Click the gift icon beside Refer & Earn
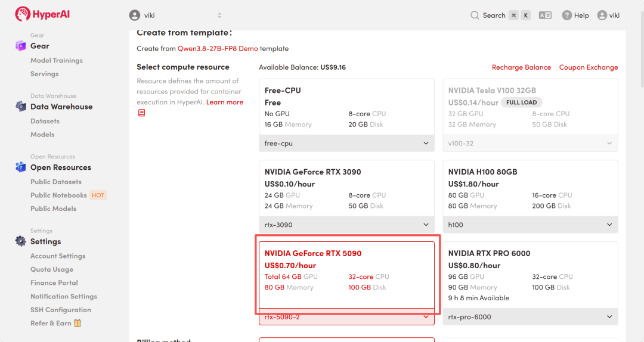This screenshot has height=342, width=644. [x=78, y=323]
